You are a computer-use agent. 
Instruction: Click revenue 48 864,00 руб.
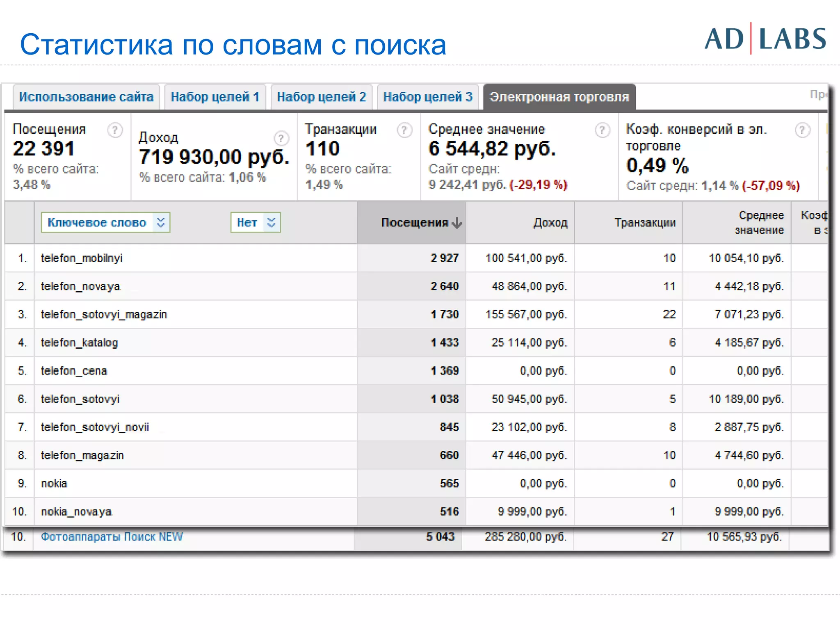point(529,286)
